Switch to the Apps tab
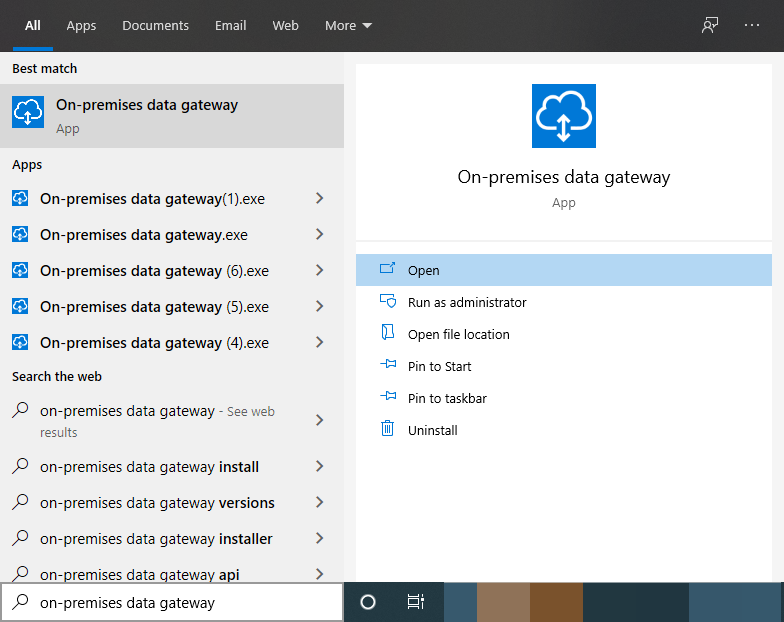This screenshot has width=784, height=622. click(81, 26)
